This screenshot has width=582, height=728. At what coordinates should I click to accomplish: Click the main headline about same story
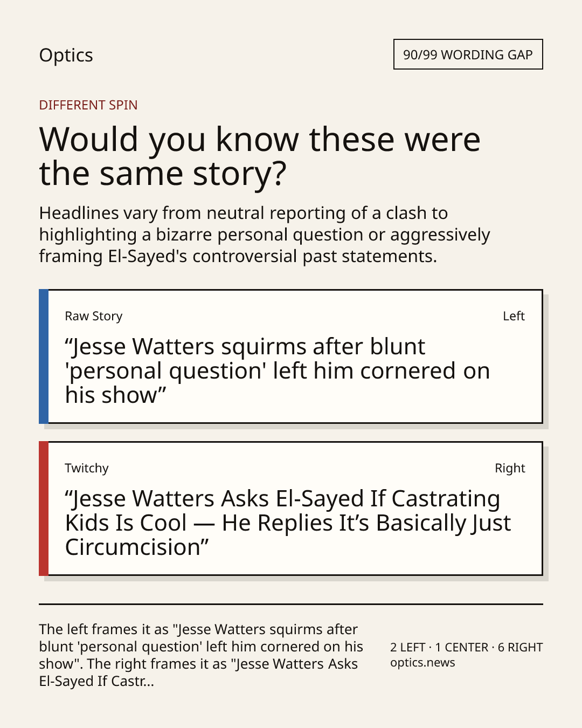260,156
